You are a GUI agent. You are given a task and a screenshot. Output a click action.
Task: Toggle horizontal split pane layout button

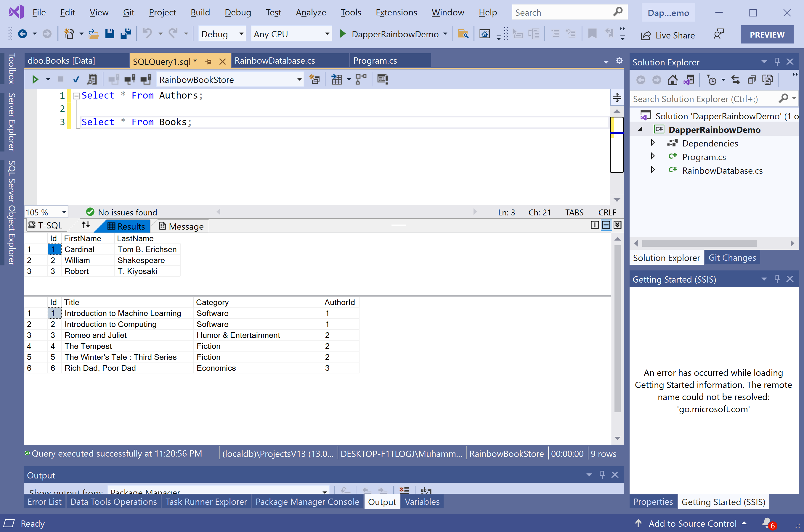(606, 225)
